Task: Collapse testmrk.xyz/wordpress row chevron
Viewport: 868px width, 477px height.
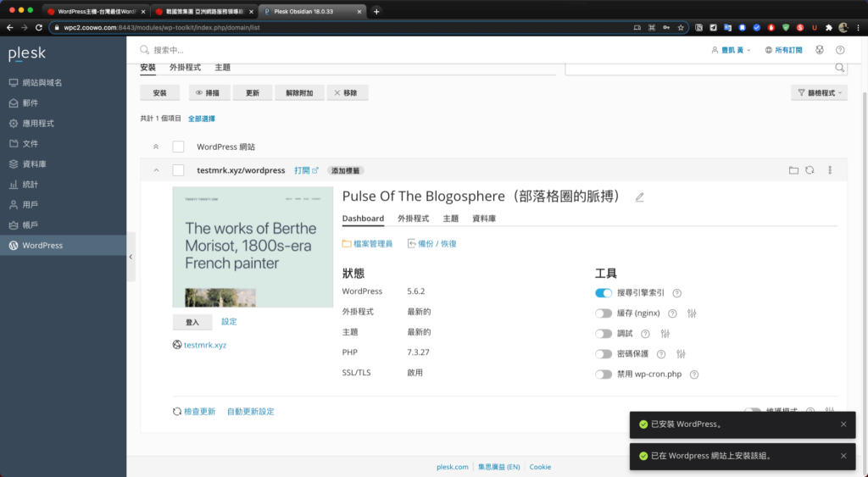Action: coord(156,170)
